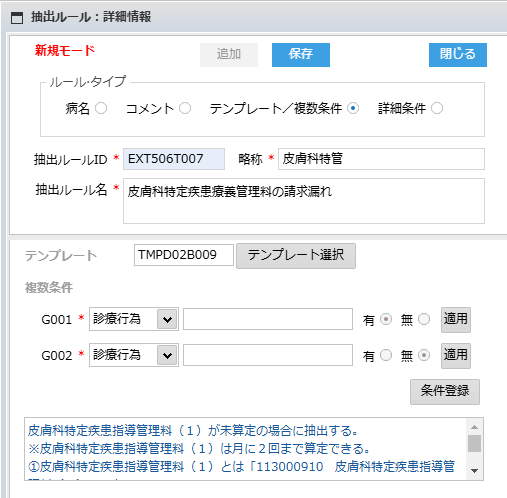Click the テンプレート選択 button

point(296,256)
